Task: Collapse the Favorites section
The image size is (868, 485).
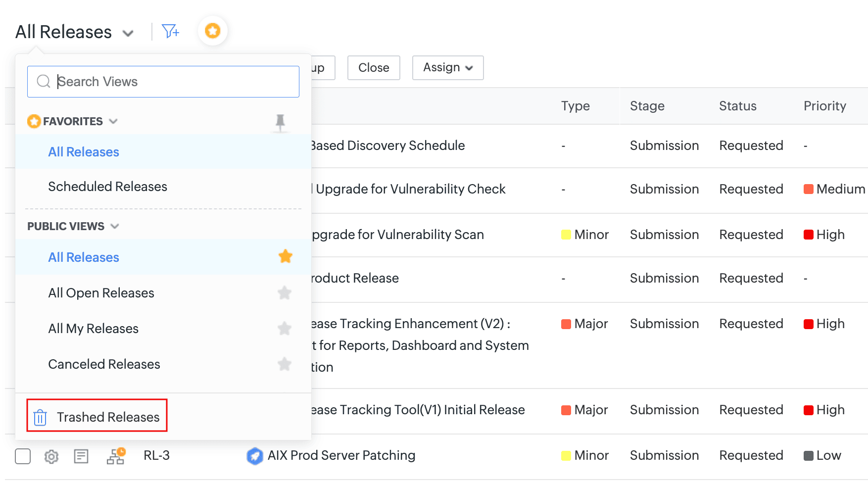Action: (x=113, y=121)
